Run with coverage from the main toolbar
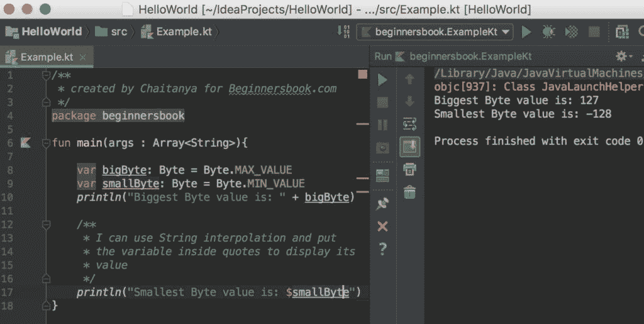The width and height of the screenshot is (644, 324). tap(571, 31)
